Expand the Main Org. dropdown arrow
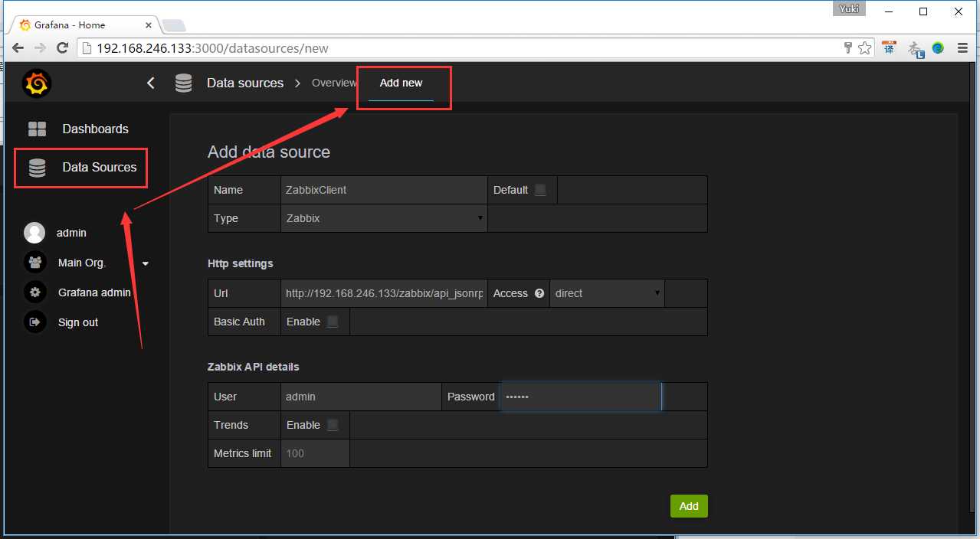980x539 pixels. [x=146, y=263]
